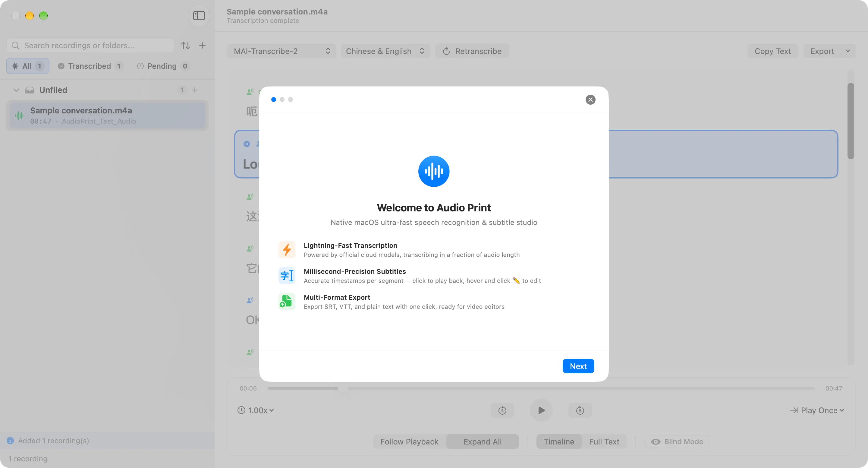Screen dimensions: 868x468
Task: Open the MAI-Transcribe-2 model dropdown
Action: (x=281, y=51)
